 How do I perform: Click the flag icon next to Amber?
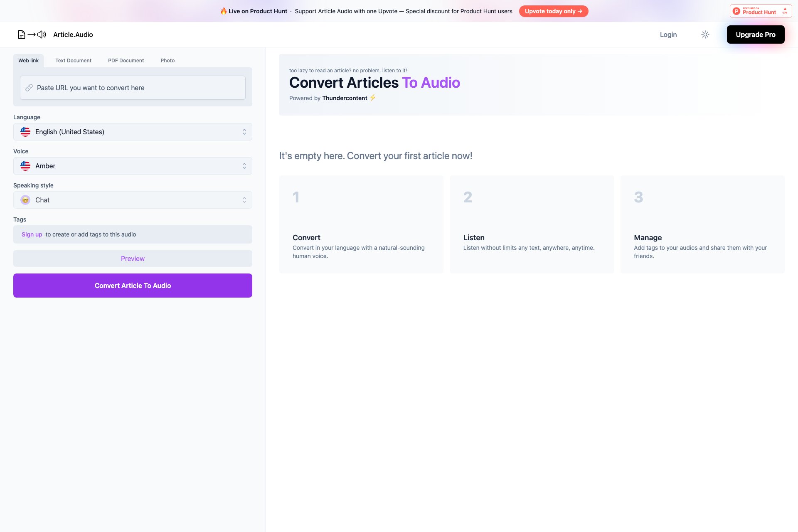point(25,166)
